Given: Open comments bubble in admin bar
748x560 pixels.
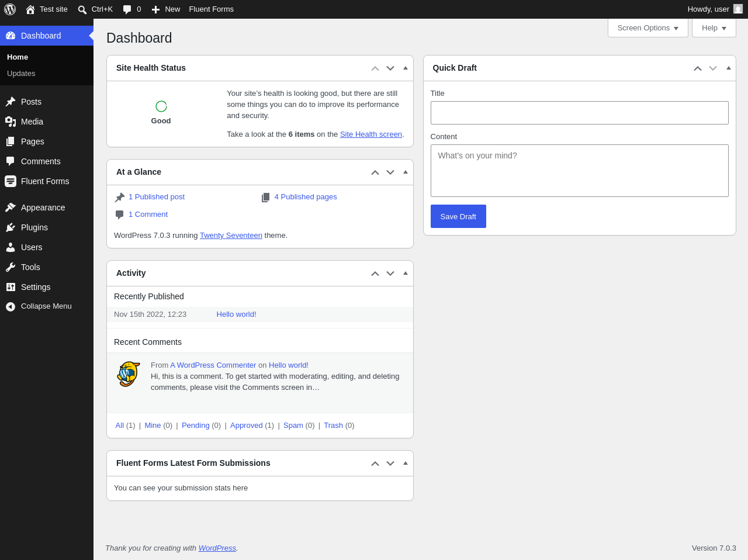Looking at the screenshot, I should [127, 9].
